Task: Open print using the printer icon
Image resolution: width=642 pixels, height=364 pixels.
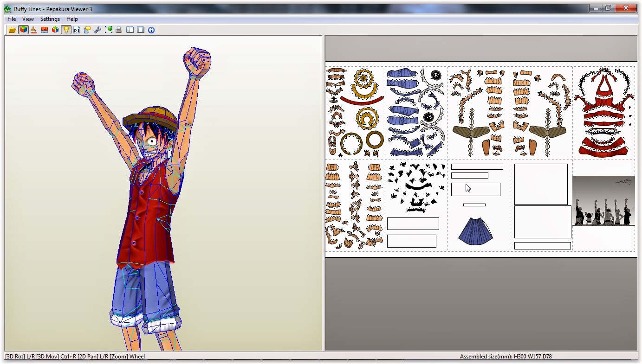Action: [119, 30]
